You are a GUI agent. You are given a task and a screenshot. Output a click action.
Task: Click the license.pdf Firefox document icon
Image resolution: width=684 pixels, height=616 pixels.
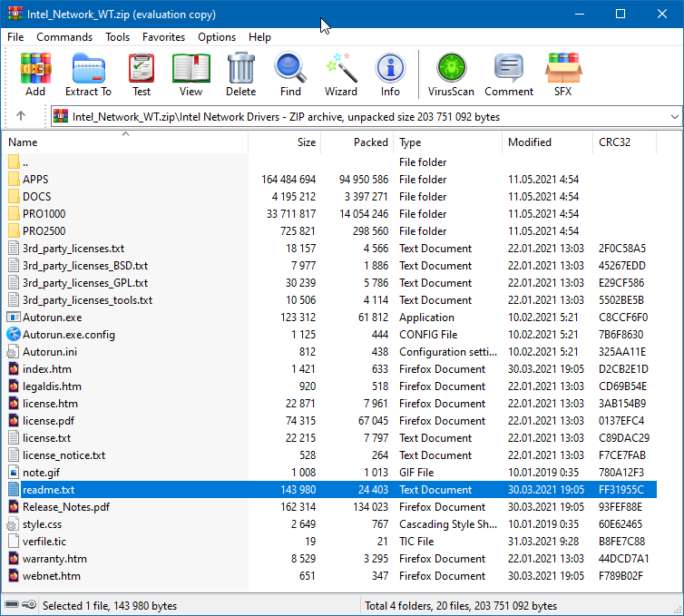[x=14, y=421]
